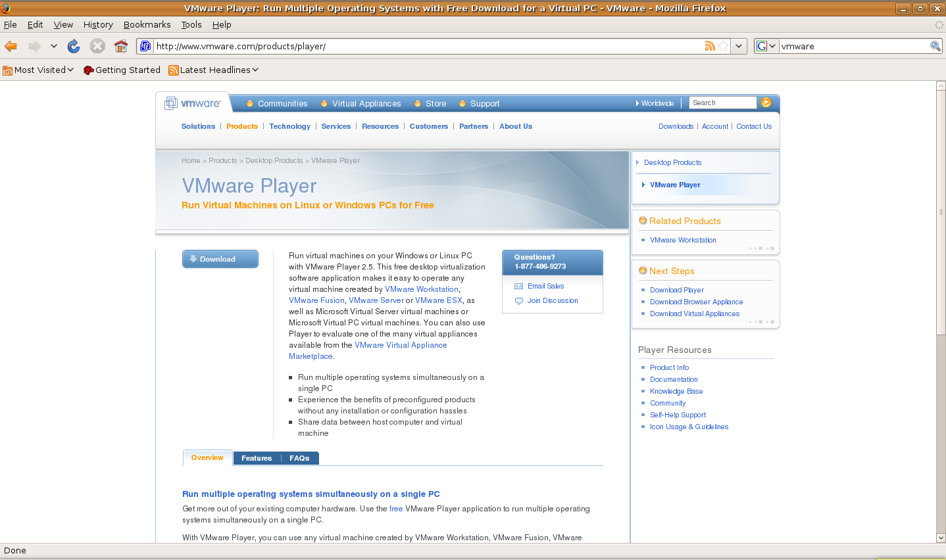Click the search magnifier icon
The height and width of the screenshot is (560, 946).
click(x=935, y=46)
